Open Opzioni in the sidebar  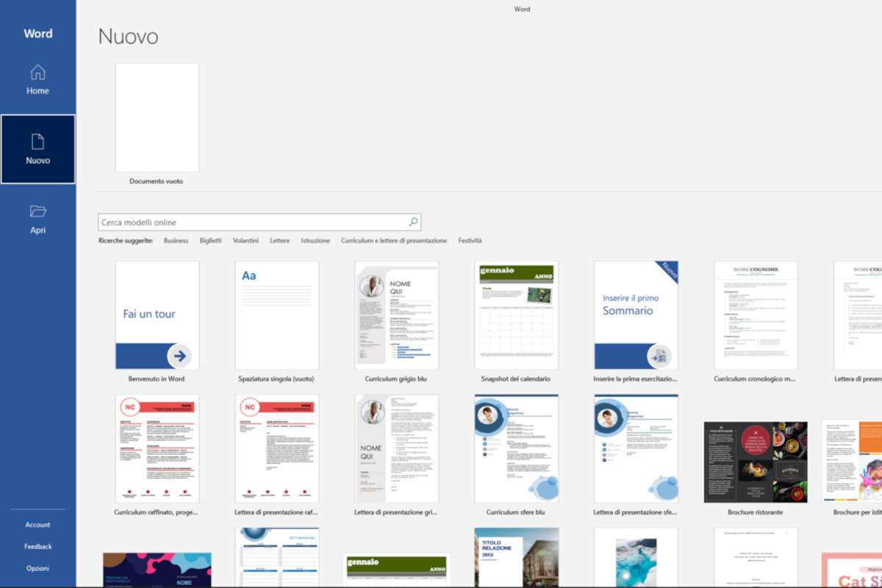coord(37,568)
